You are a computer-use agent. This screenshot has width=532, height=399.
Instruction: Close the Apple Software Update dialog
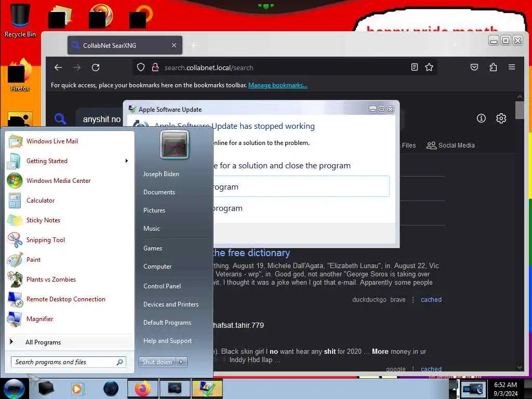click(x=391, y=109)
